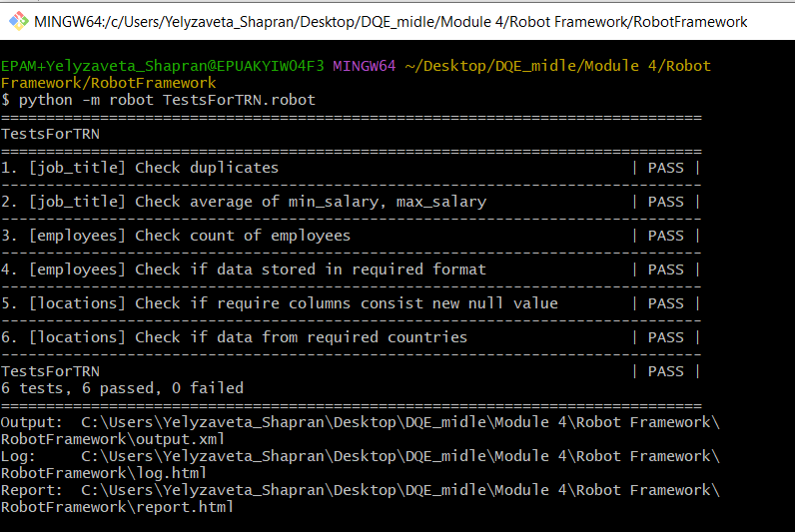795x532 pixels.
Task: Click the RobotFramework\report.html path
Action: click(117, 507)
